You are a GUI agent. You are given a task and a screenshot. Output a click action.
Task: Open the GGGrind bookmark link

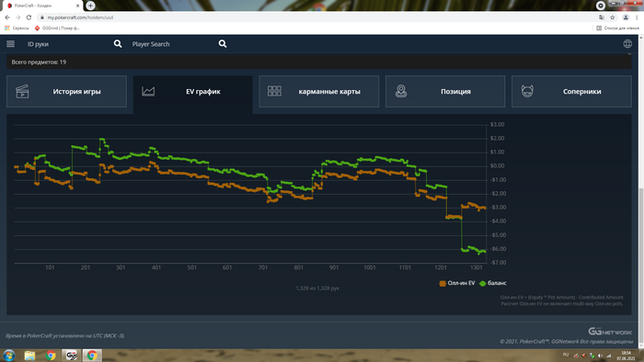point(57,28)
